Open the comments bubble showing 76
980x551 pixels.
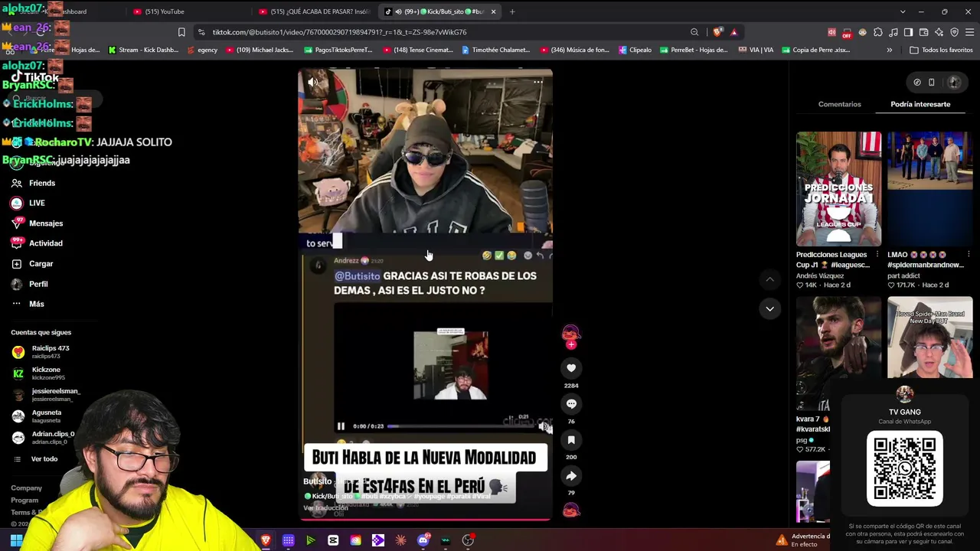click(x=571, y=404)
